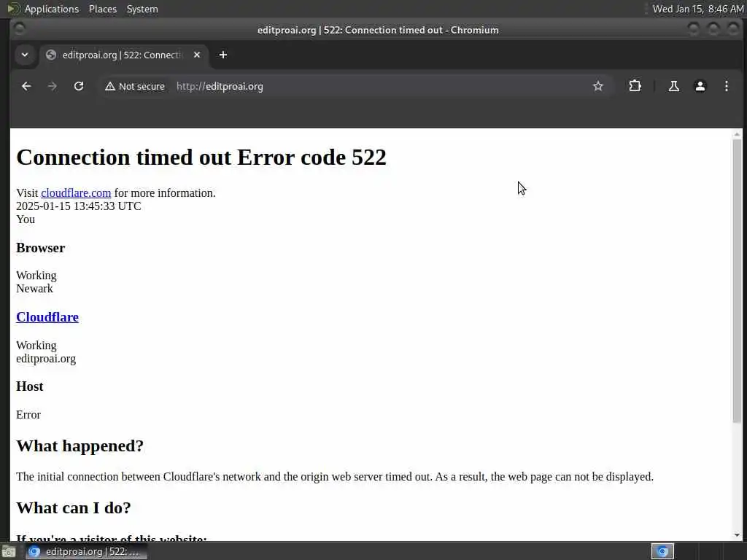Bookmark this page with the star icon

click(598, 86)
